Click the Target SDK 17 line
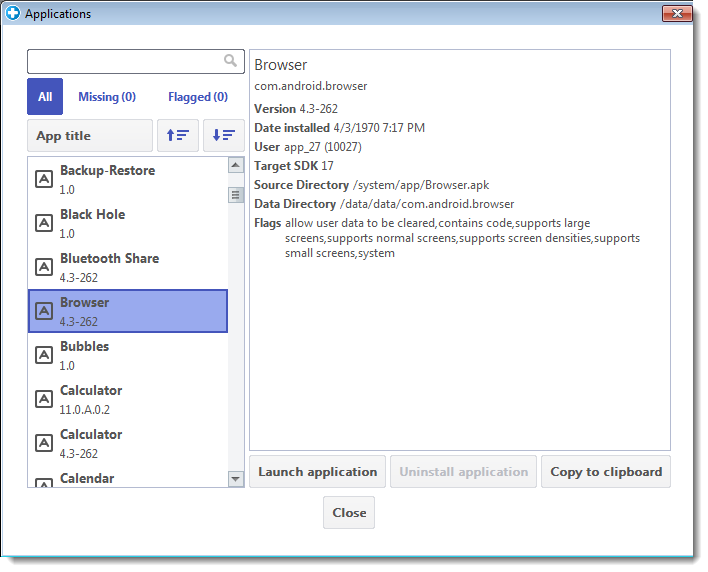The height and width of the screenshot is (572, 708). (x=294, y=166)
